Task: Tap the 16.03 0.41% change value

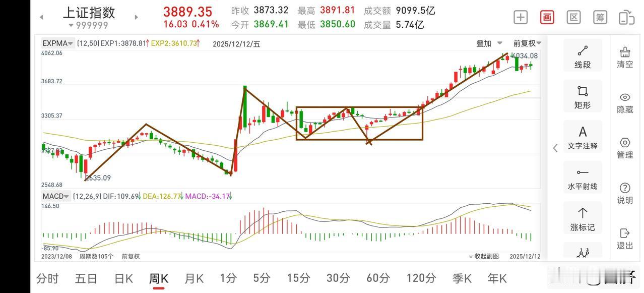Action: (191, 24)
